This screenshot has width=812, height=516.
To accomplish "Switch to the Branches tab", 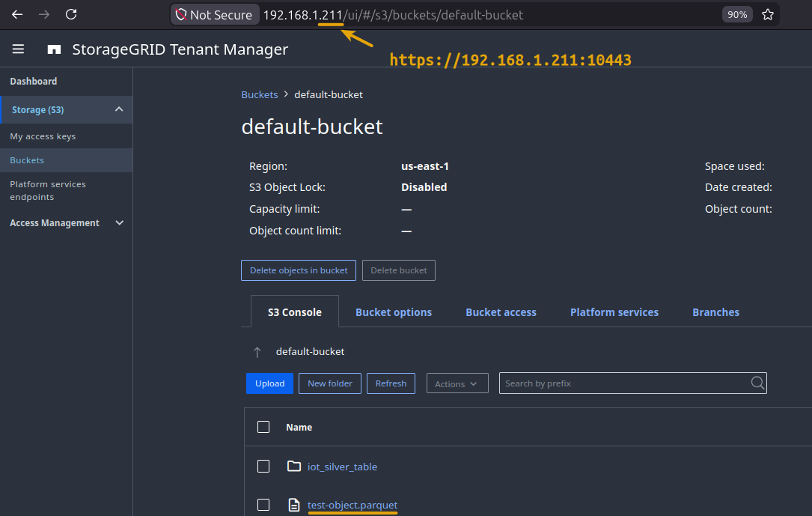I will click(x=715, y=312).
